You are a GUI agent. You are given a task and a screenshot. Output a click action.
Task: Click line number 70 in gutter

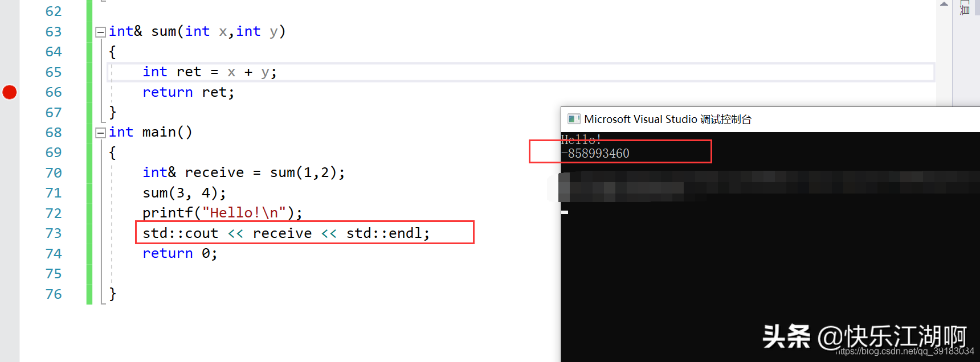coord(54,173)
